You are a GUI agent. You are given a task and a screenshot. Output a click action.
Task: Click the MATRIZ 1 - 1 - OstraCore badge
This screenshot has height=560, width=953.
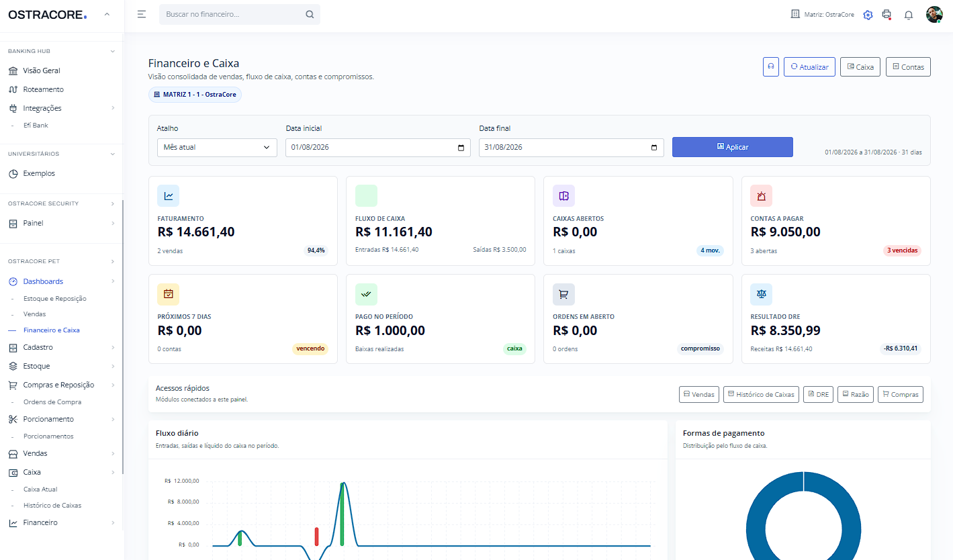point(195,95)
